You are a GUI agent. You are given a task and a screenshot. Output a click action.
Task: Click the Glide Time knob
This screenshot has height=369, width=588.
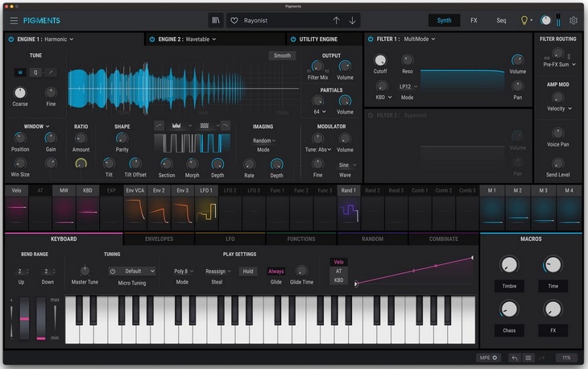pyautogui.click(x=301, y=271)
